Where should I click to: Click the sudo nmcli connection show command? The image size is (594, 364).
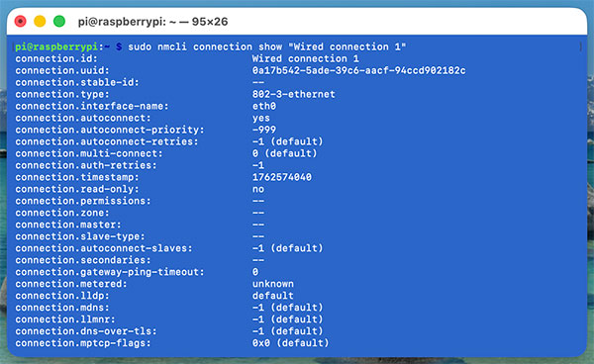[266, 46]
